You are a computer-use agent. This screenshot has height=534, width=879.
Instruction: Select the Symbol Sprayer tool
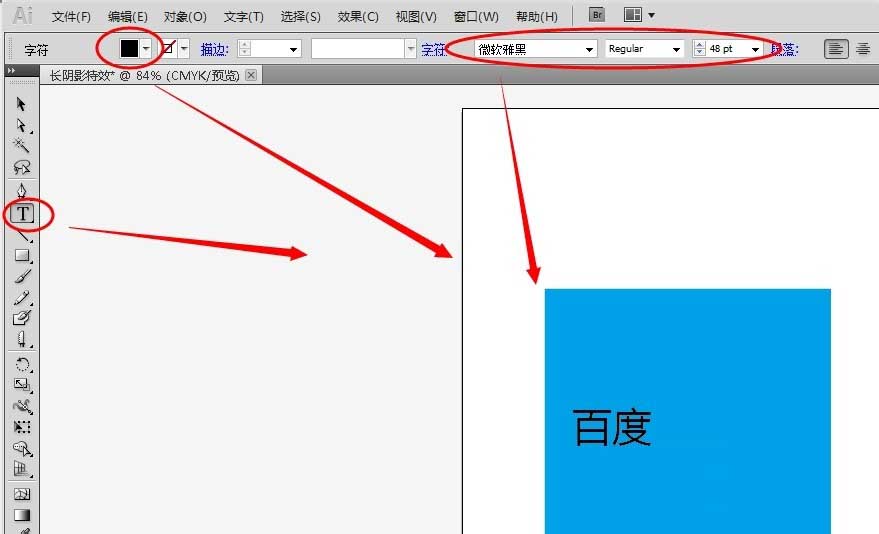click(22, 449)
